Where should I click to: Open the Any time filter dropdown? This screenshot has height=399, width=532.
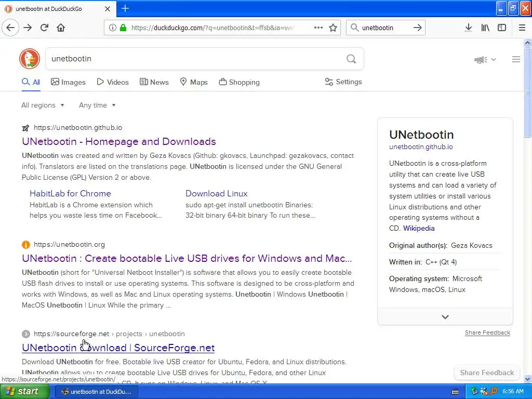(97, 105)
